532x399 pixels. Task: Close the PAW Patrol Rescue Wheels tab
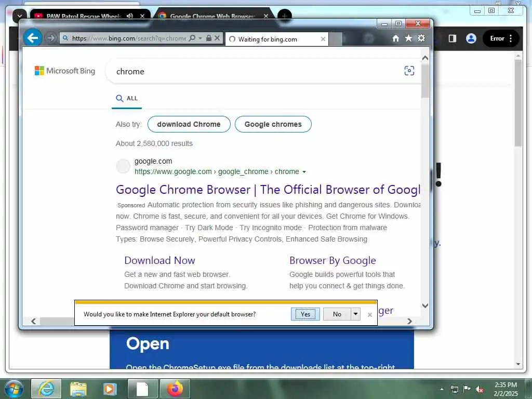142,16
